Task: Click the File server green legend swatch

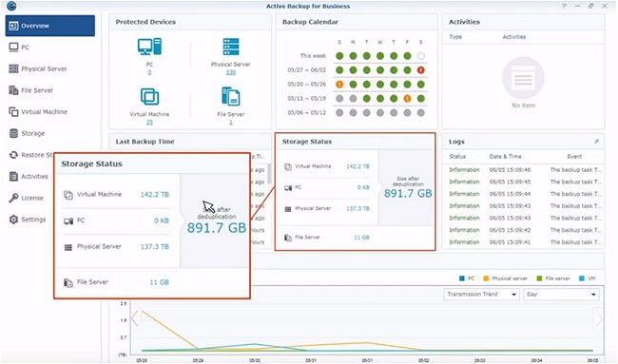Action: tap(539, 278)
